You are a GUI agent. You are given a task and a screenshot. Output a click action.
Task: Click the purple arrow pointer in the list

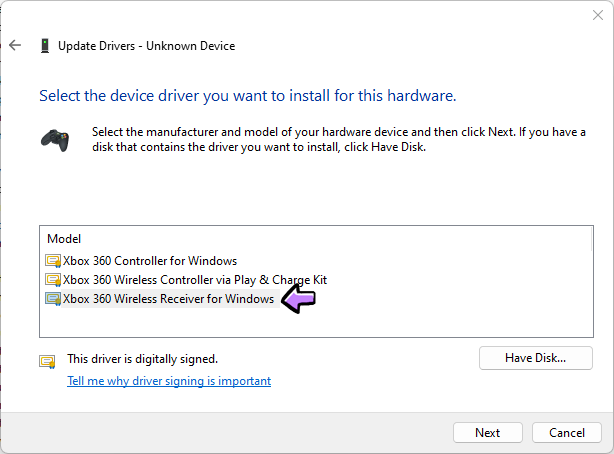tap(298, 298)
